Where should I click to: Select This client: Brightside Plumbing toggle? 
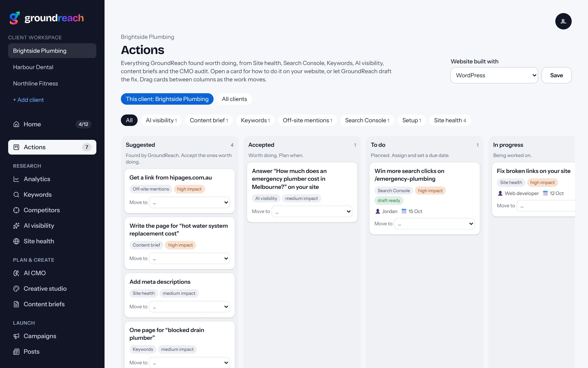pos(167,99)
